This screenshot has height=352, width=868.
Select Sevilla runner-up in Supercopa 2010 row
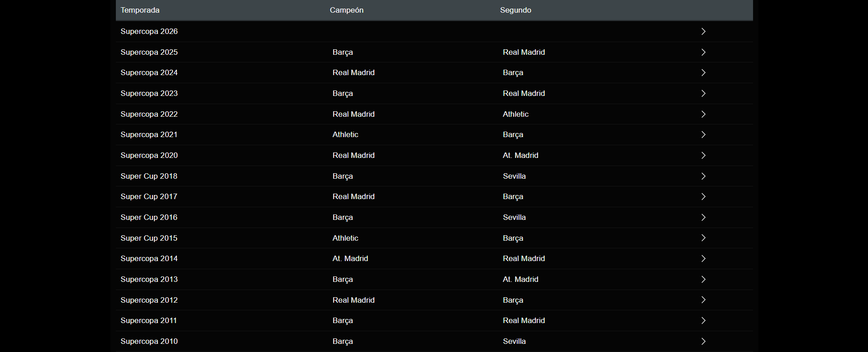(514, 341)
